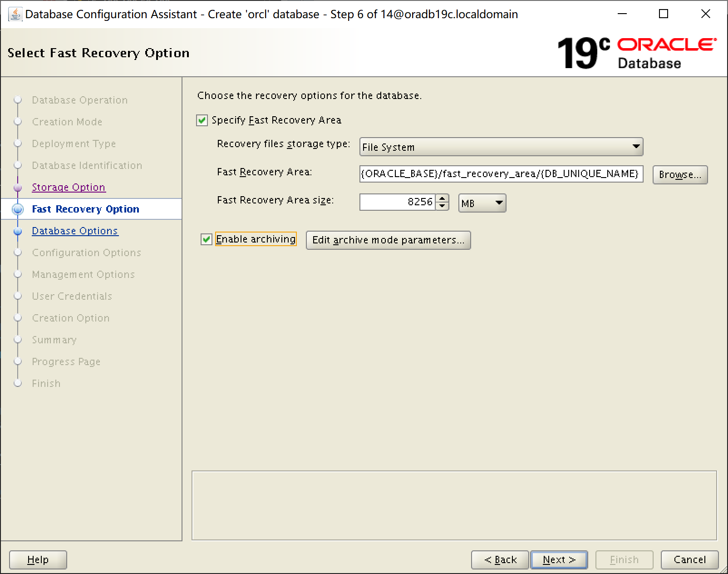Maximize the Database Configuration Assistant window
The height and width of the screenshot is (574, 728).
click(x=664, y=14)
